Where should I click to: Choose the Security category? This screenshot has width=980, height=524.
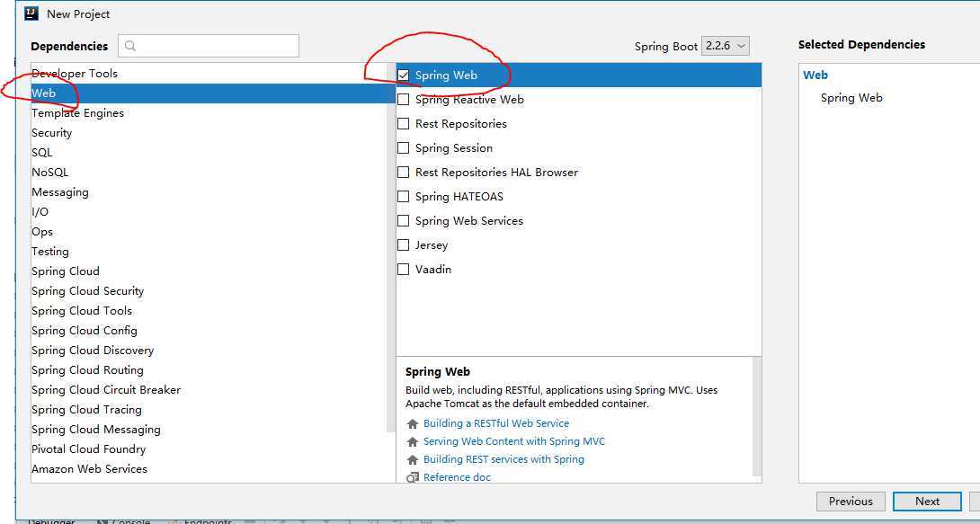click(209, 133)
